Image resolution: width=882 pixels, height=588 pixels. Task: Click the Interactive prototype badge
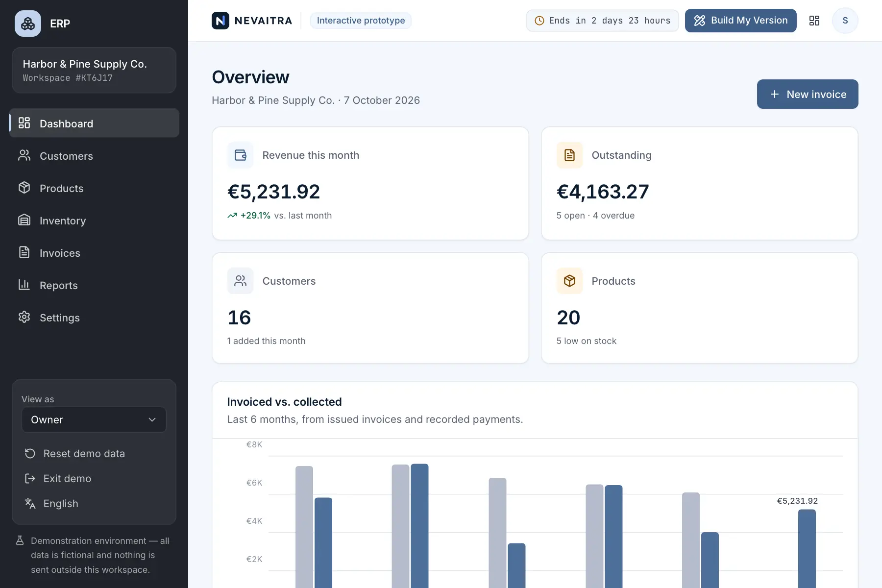[361, 21]
